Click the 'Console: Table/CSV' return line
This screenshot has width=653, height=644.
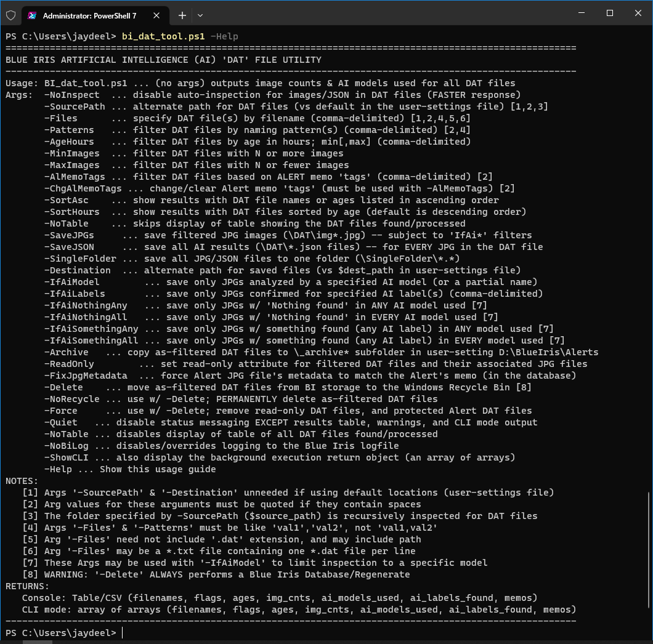280,597
